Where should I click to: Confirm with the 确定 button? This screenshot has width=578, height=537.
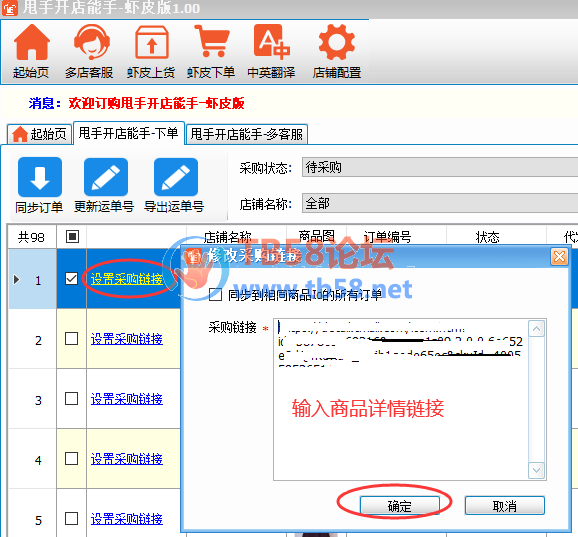coord(400,506)
